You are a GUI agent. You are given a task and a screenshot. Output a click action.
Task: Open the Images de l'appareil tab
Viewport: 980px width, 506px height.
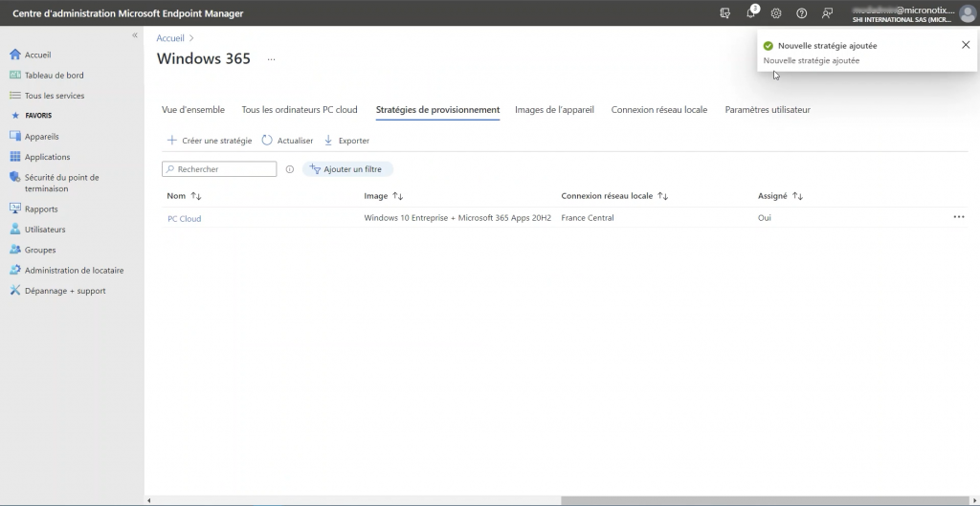[554, 109]
